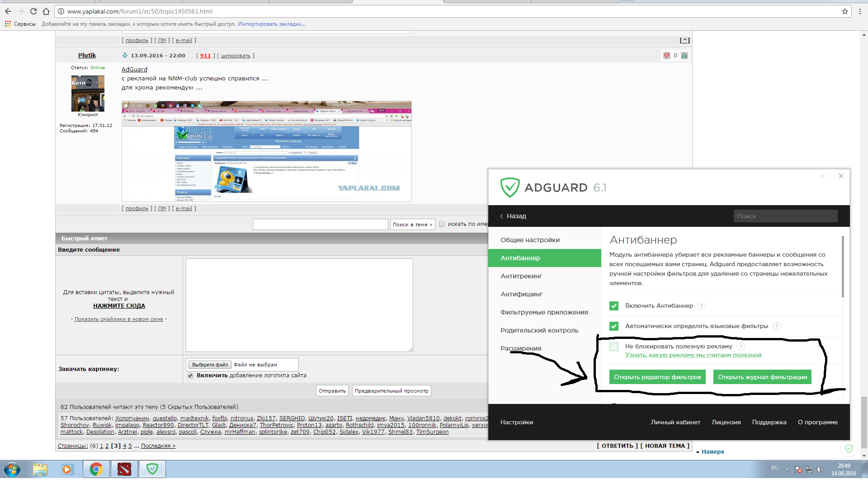Screen dimensions: 868x488
Task: Open Adguard from the taskbar
Action: pyautogui.click(x=152, y=469)
